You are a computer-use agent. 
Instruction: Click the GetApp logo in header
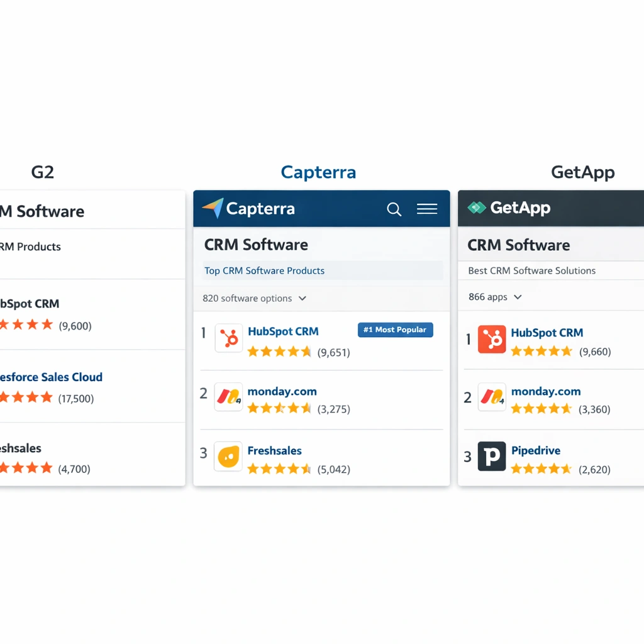(x=510, y=208)
